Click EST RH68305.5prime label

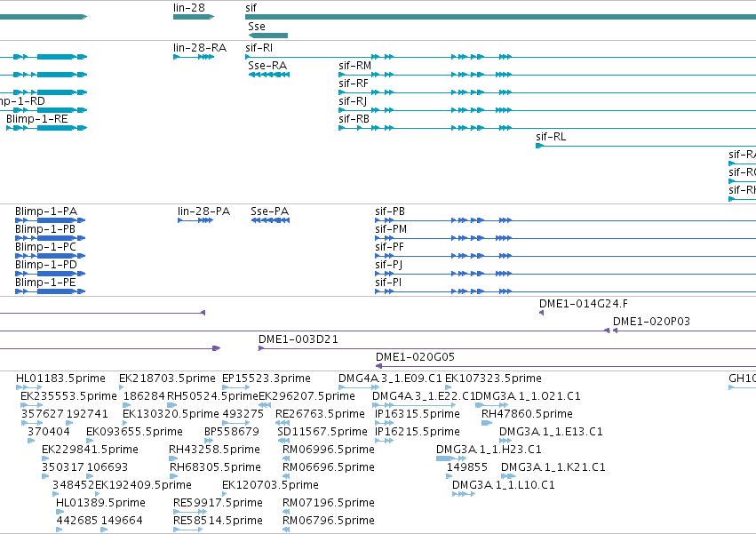click(x=215, y=467)
